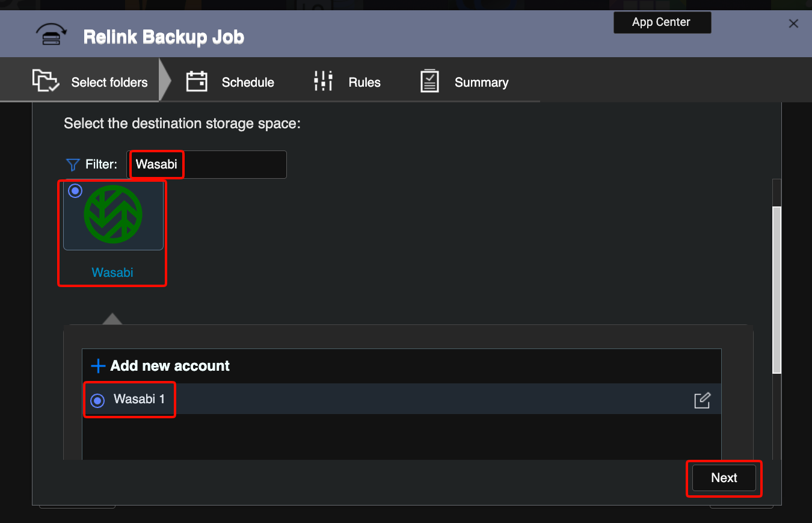Click the Next button

724,478
